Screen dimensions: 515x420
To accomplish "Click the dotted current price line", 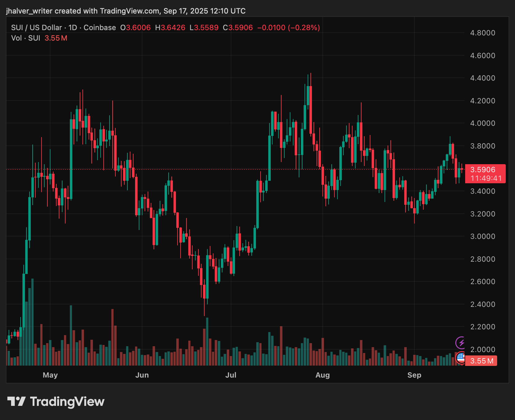I will pyautogui.click(x=215, y=169).
